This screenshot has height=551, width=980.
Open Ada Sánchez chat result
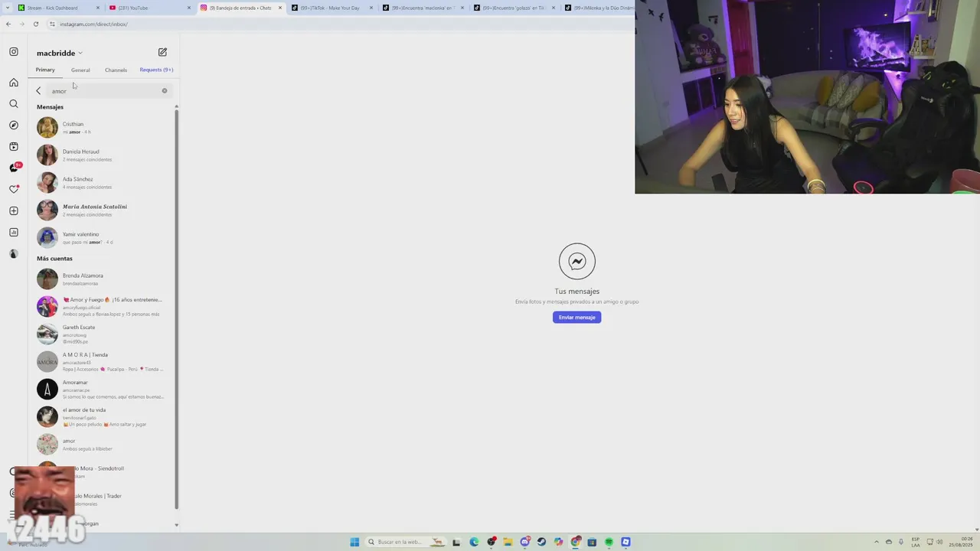click(103, 183)
